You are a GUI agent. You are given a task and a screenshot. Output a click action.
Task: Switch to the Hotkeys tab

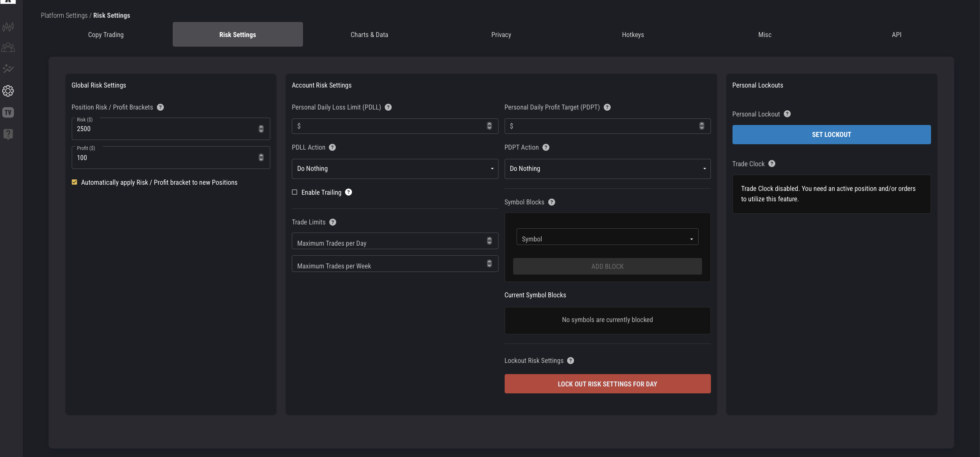tap(633, 35)
